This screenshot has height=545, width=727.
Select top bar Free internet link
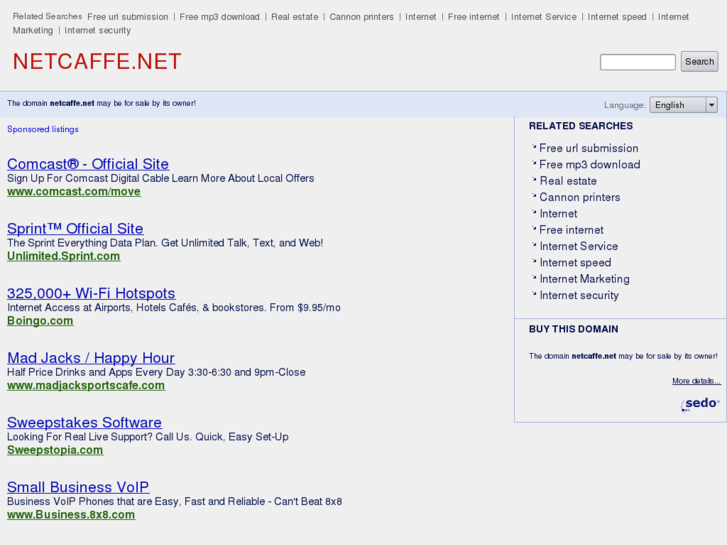pos(473,17)
